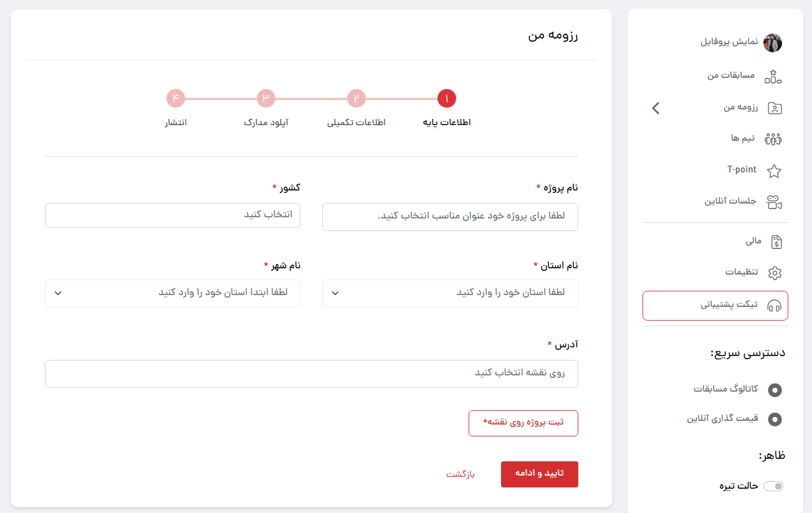The width and height of the screenshot is (812, 513).
Task: Open the کشور selection dropdown
Action: (x=172, y=215)
